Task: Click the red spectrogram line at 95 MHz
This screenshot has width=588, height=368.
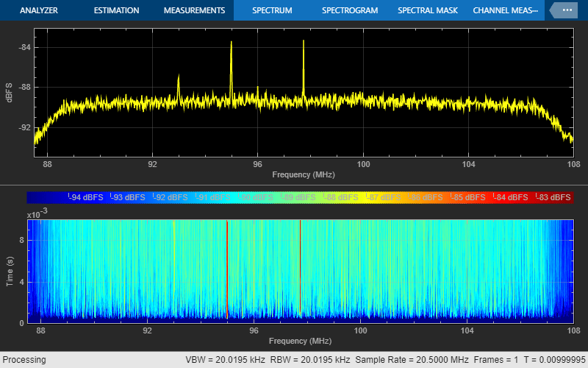Action: click(227, 269)
